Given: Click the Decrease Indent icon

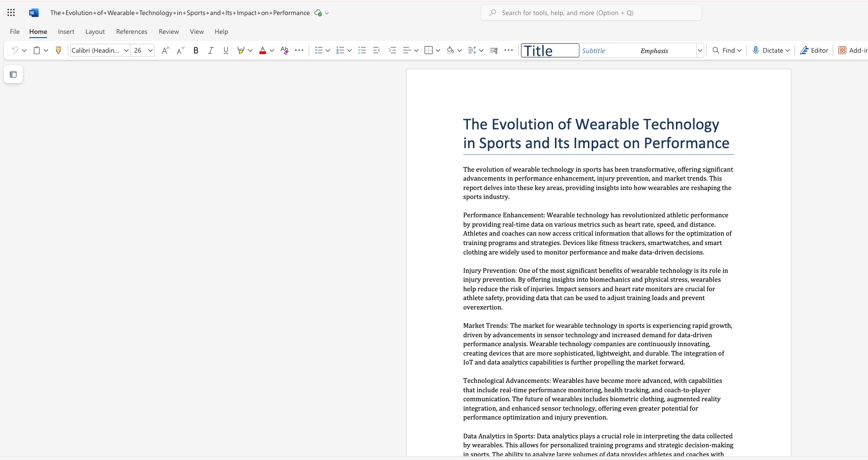Looking at the screenshot, I should click(377, 50).
